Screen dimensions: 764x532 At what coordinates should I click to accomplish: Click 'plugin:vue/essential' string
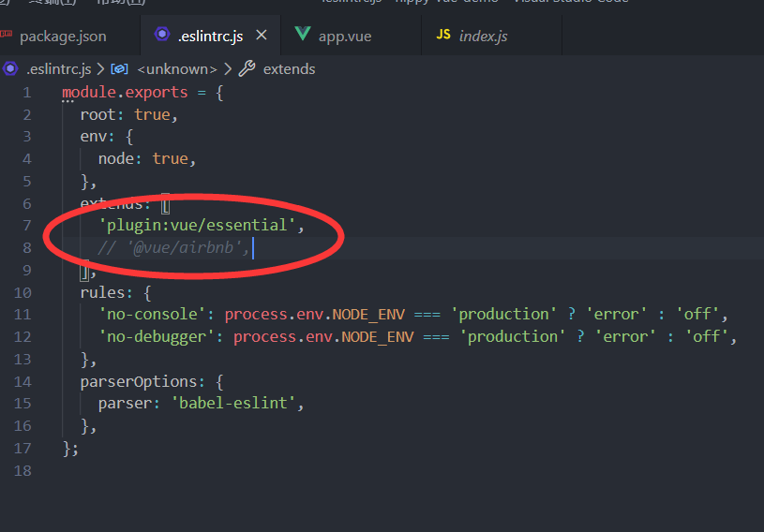tap(197, 226)
